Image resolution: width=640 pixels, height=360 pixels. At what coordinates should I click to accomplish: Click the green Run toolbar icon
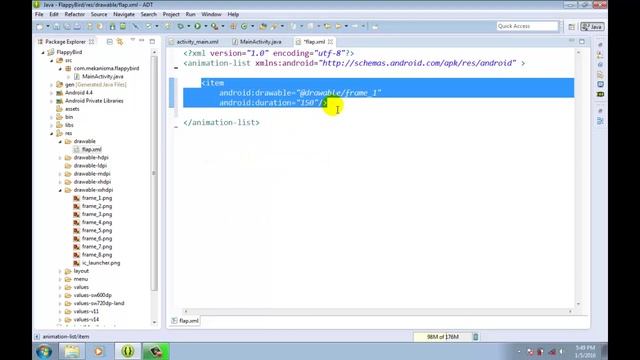click(x=198, y=27)
